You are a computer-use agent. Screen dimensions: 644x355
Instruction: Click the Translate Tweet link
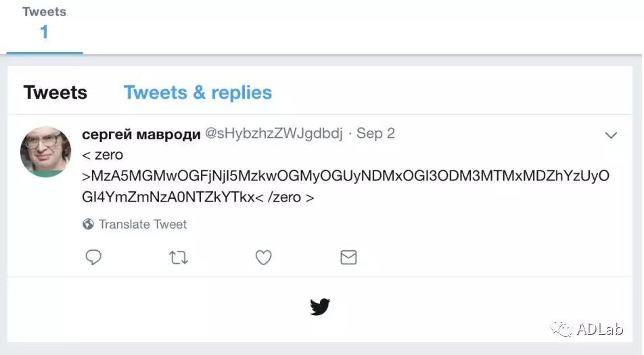click(143, 224)
